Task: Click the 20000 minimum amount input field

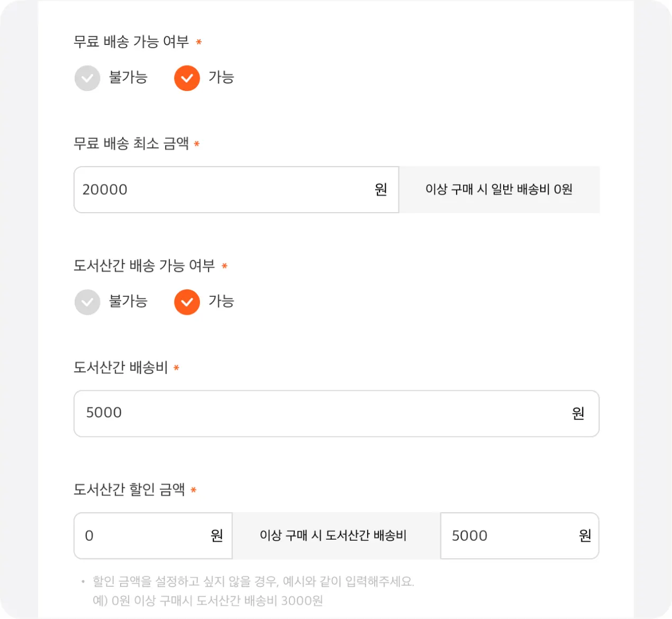Action: [x=222, y=189]
